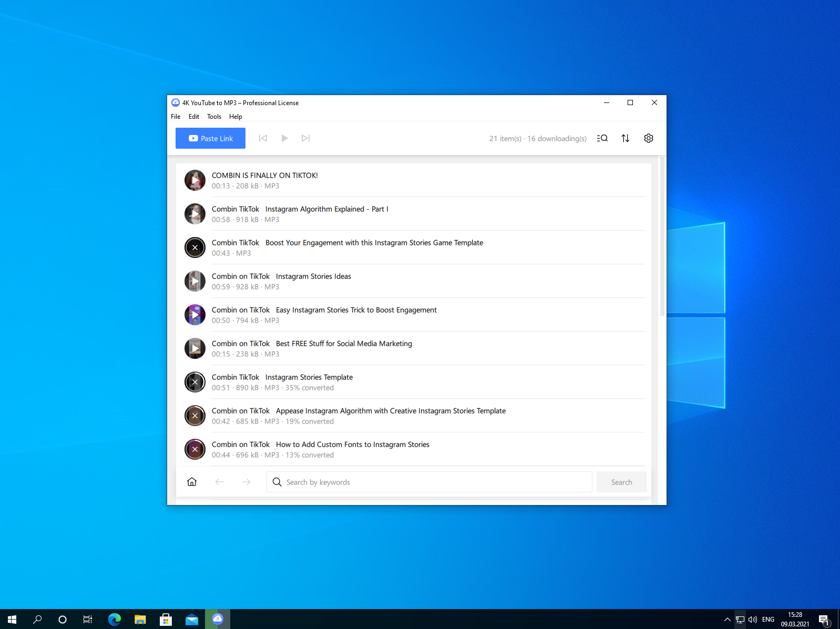The width and height of the screenshot is (840, 629).
Task: Select How to Add Custom Fonts title
Action: (321, 445)
